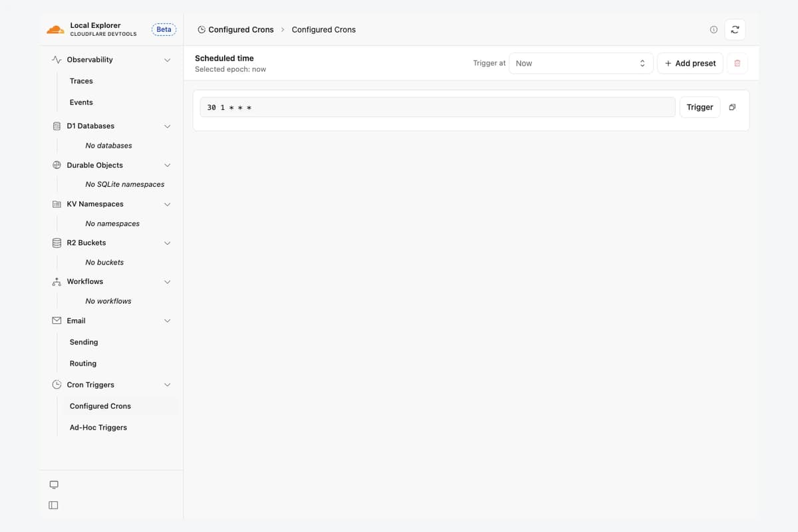Click the Trigger button
Viewport: 798px width, 532px height.
coord(700,107)
